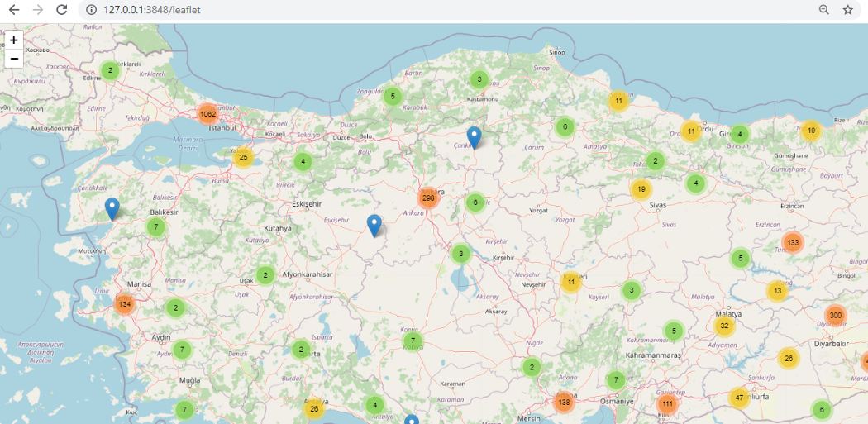This screenshot has width=868, height=424.
Task: Expand the 7 cluster near Aydın
Action: [x=182, y=350]
